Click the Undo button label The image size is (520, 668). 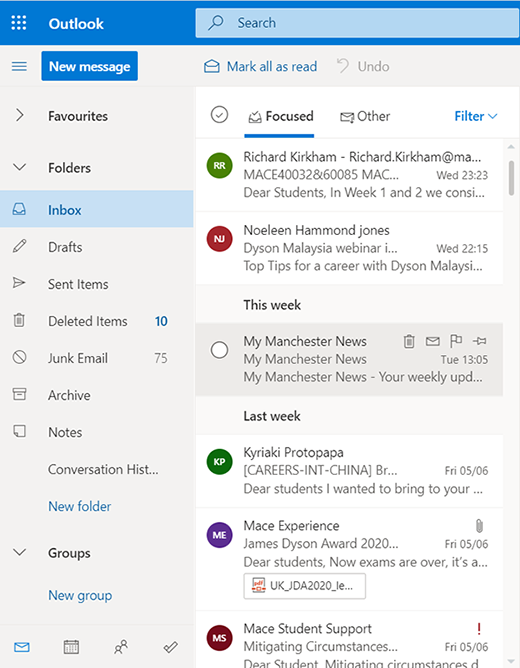point(373,66)
